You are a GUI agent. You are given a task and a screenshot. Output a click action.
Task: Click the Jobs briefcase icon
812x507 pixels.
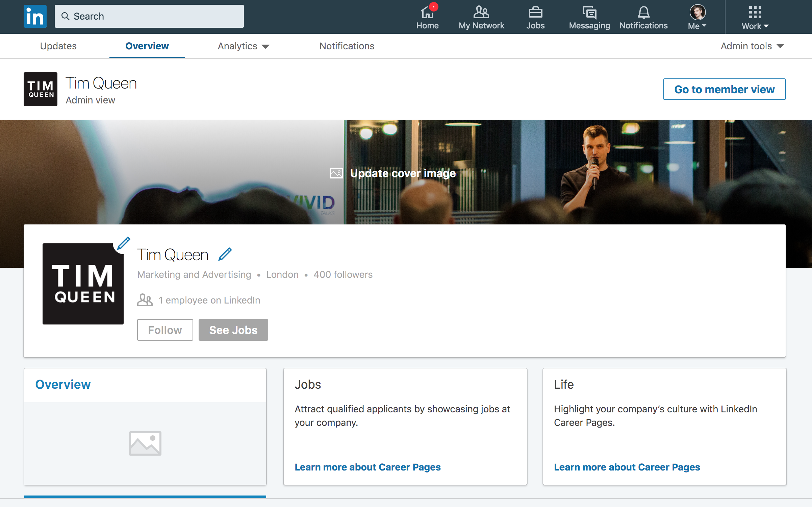tap(535, 13)
